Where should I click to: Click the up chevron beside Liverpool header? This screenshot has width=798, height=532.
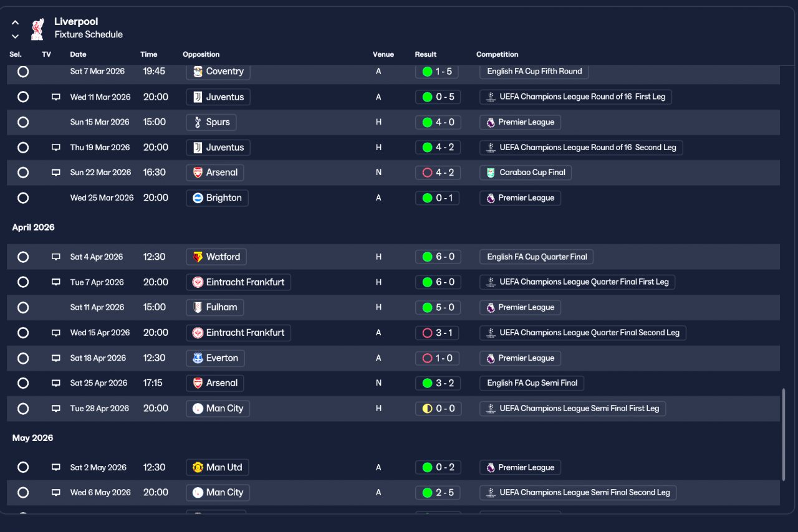coord(16,22)
